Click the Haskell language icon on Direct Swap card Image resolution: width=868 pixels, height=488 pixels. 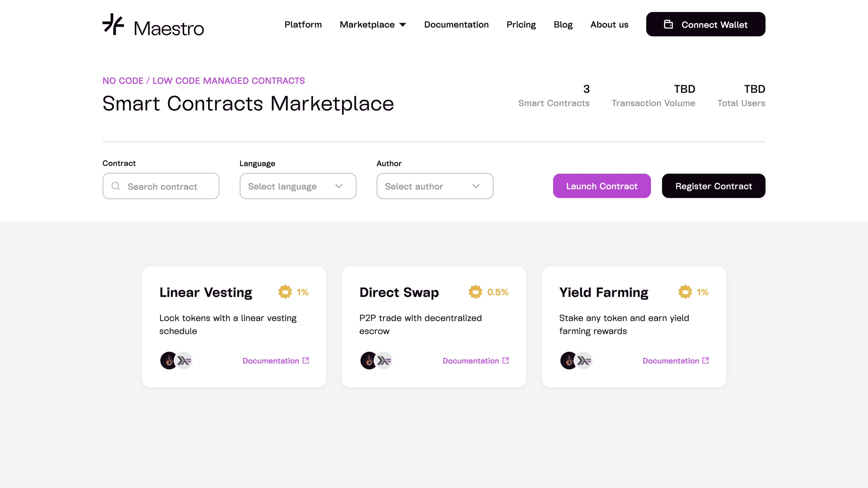pyautogui.click(x=384, y=360)
